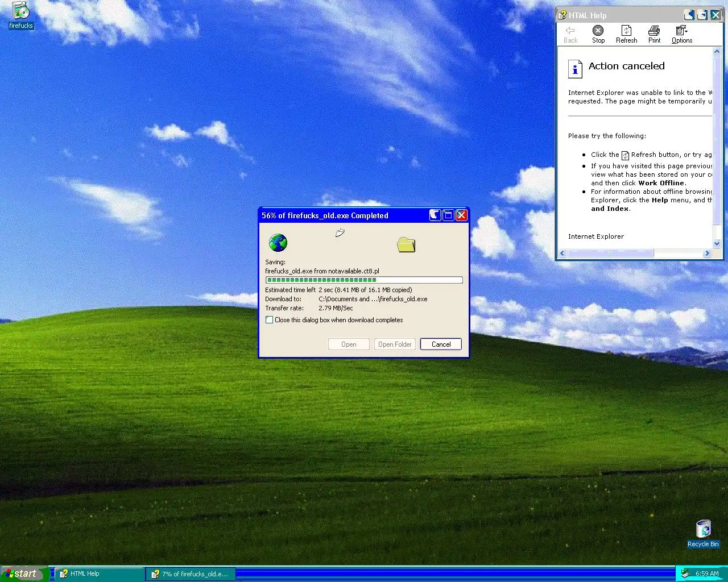Click 'firefucks_old.exe from notavailable.ct8.pl' text
Screen dimensions: 728x582
(322, 271)
